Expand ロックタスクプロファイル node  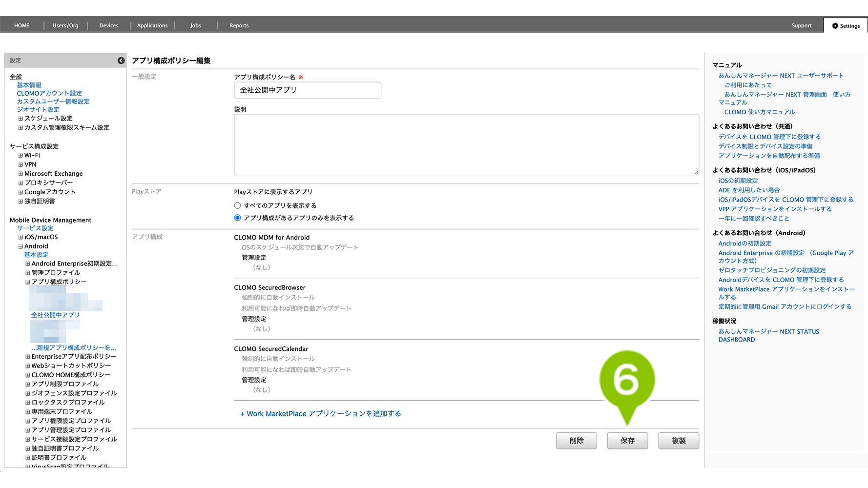tap(28, 403)
